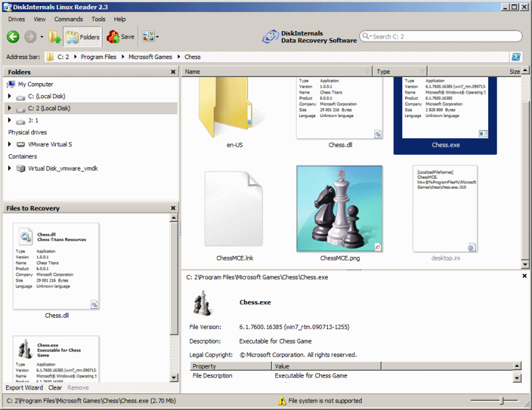Toggle the Folders panel button
The image size is (532, 410).
pyautogui.click(x=82, y=37)
